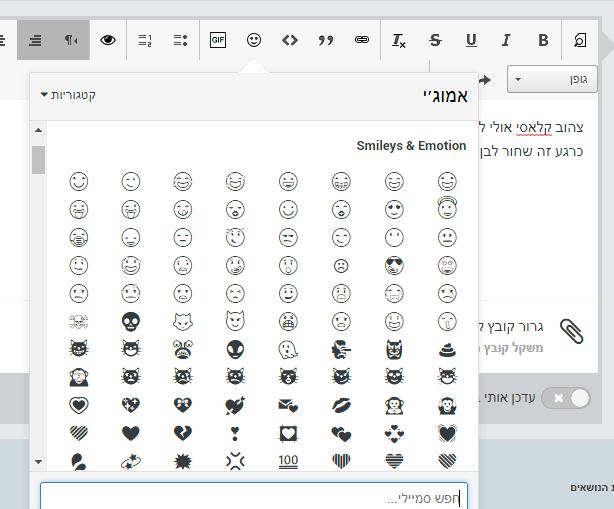Screen dimensions: 614x509
Task: Choose the hundred points 100 emoji
Action: pyautogui.click(x=288, y=461)
